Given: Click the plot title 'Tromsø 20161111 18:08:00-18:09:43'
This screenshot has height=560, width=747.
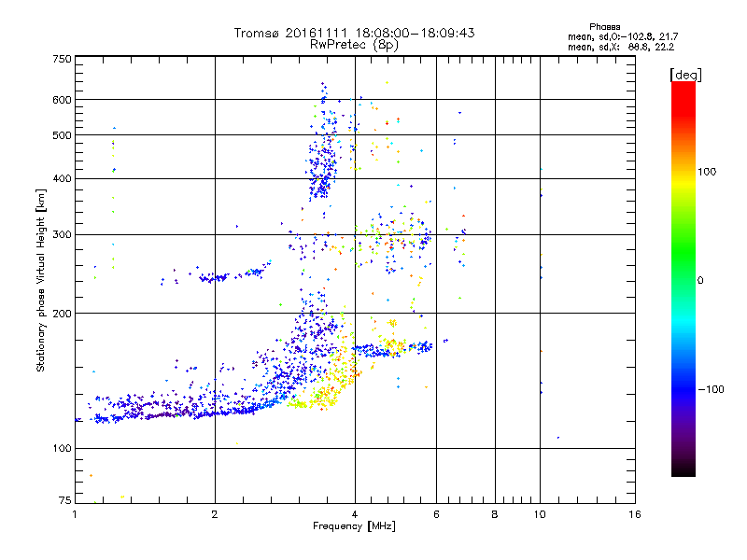Looking at the screenshot, I should click(x=354, y=33).
